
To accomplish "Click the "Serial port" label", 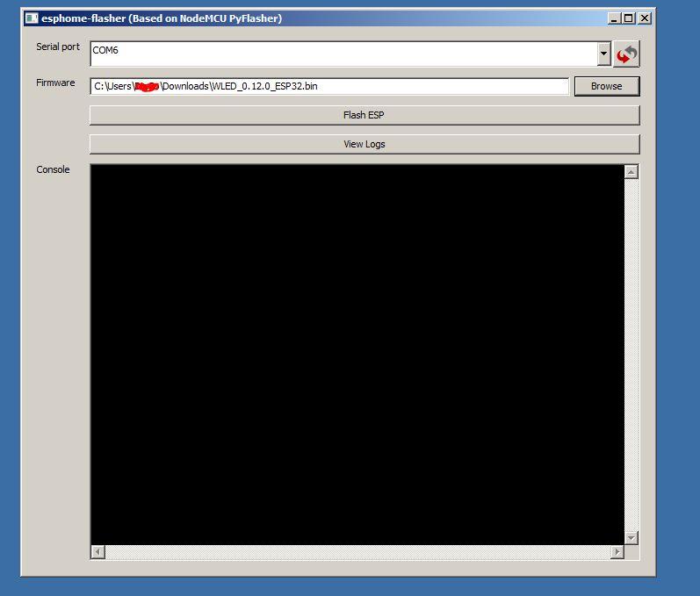I will click(x=58, y=47).
